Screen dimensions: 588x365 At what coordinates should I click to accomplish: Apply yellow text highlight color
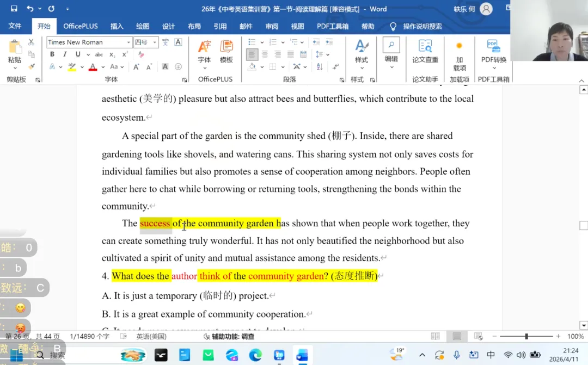[72, 66]
